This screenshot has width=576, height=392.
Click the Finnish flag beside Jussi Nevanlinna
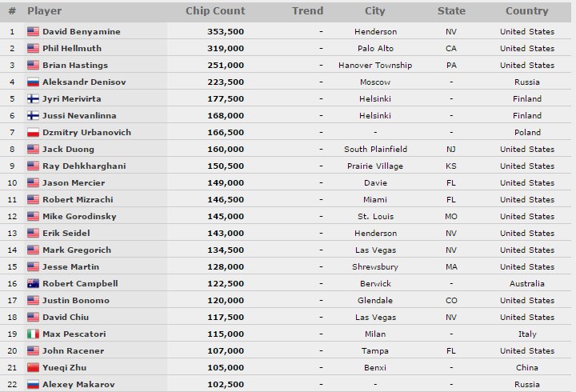point(33,116)
